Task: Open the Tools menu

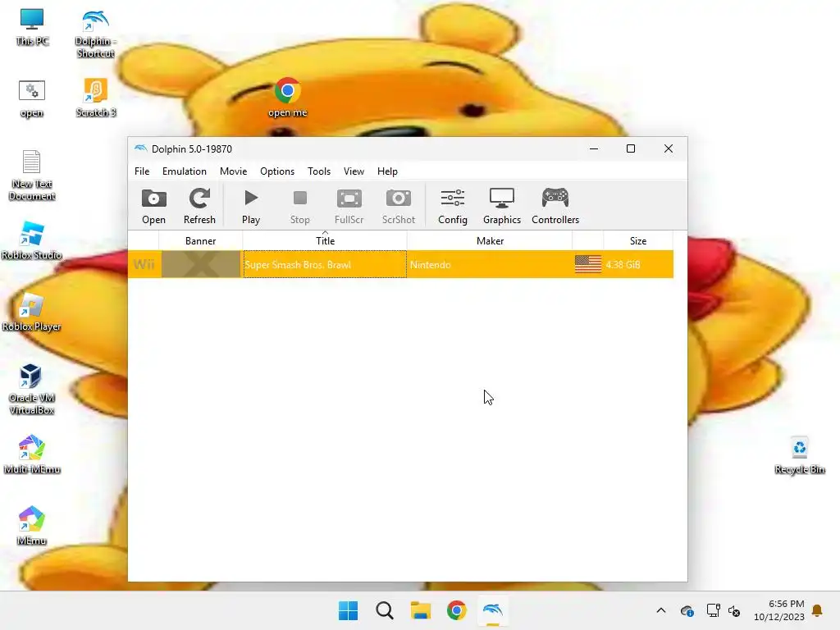Action: (319, 171)
